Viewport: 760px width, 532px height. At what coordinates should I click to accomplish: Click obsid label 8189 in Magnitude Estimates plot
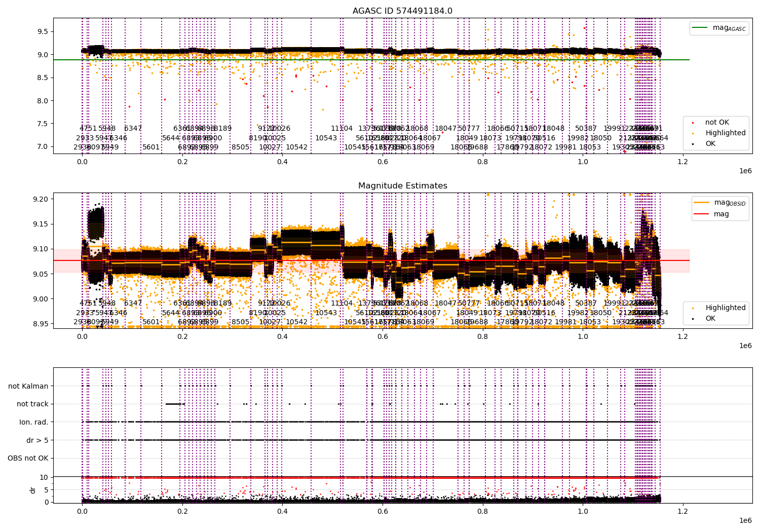coord(222,303)
